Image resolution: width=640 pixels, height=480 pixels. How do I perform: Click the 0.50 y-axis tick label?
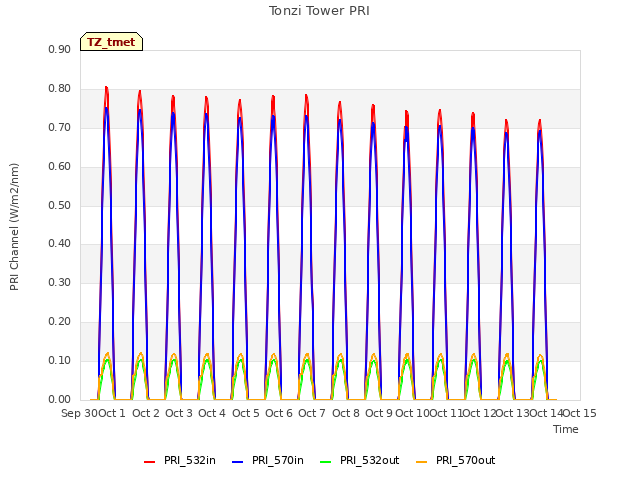point(60,205)
